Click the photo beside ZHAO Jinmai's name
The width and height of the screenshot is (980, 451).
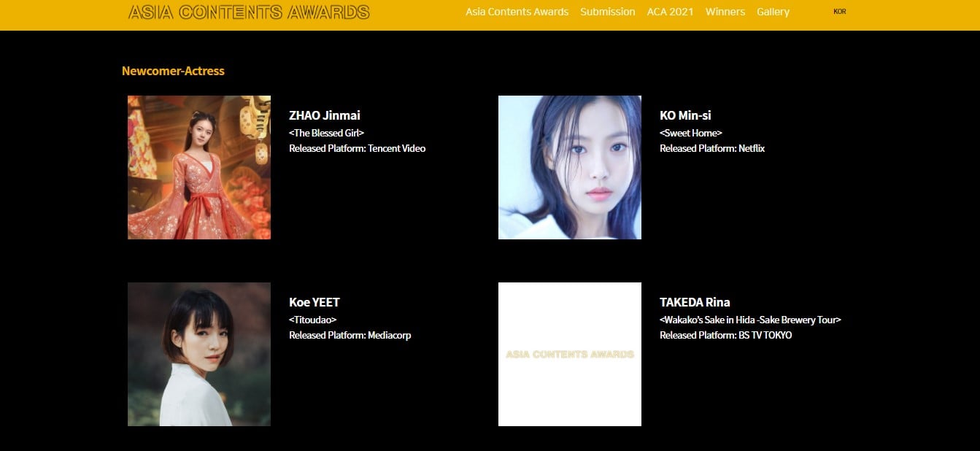pyautogui.click(x=199, y=167)
